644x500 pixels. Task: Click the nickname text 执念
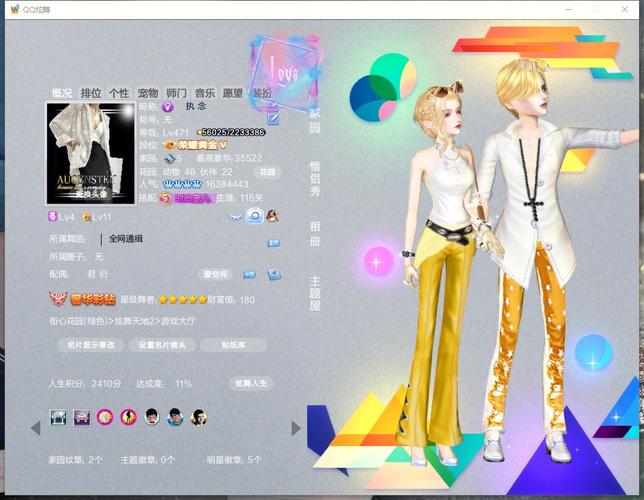pos(196,106)
